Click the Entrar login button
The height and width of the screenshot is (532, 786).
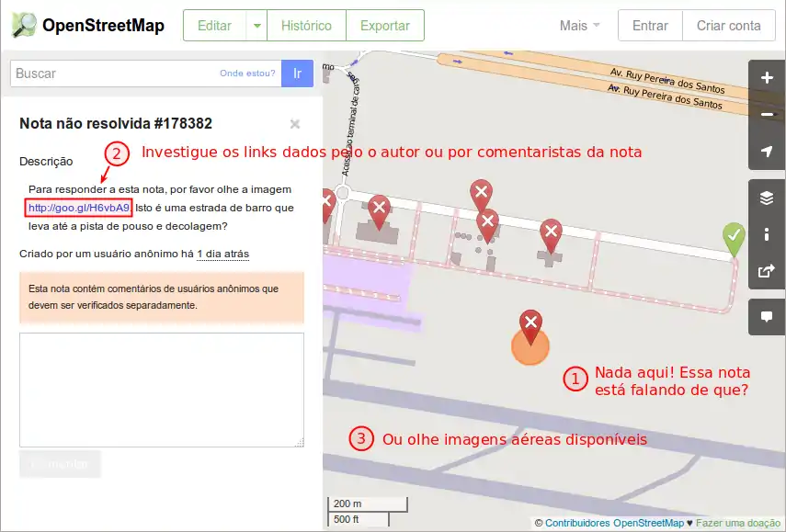coord(650,26)
